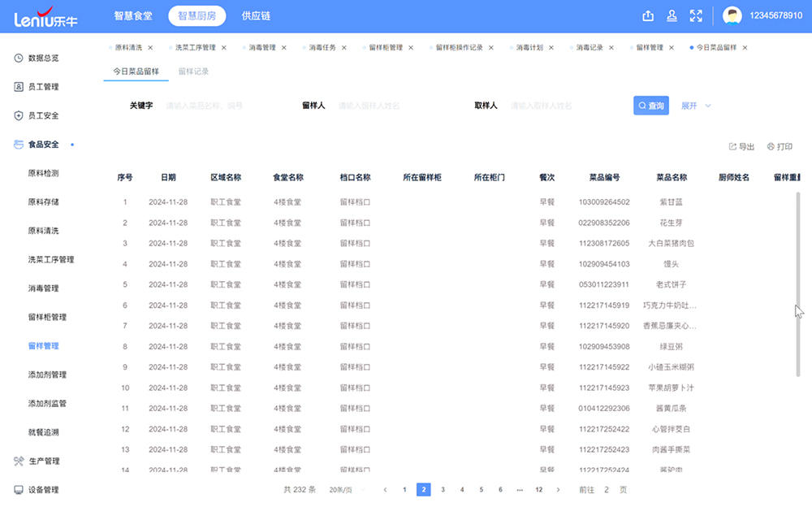Screen dimensions: 812x507
Task: Close the 消毒记录 tab
Action: (609, 48)
